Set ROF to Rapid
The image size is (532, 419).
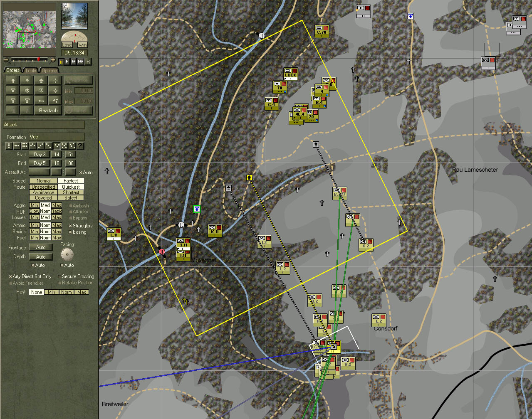pyautogui.click(x=57, y=211)
